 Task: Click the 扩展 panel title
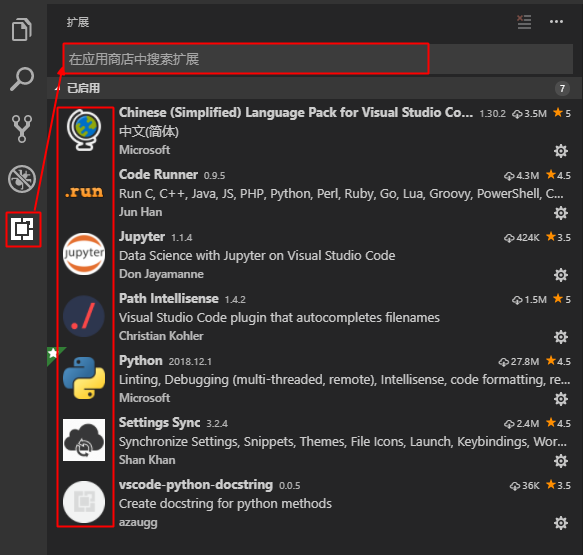pos(78,22)
